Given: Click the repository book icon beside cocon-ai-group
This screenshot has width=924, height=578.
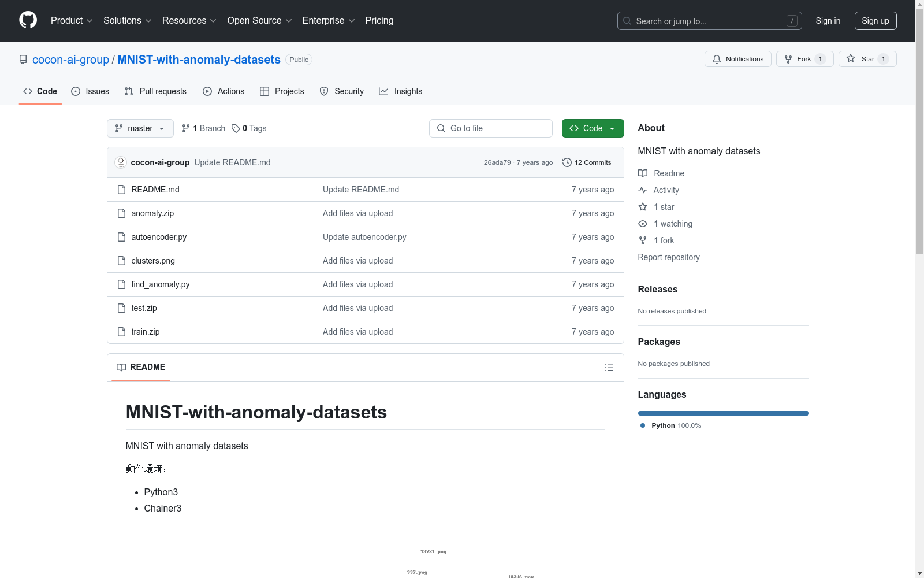Looking at the screenshot, I should coord(23,60).
